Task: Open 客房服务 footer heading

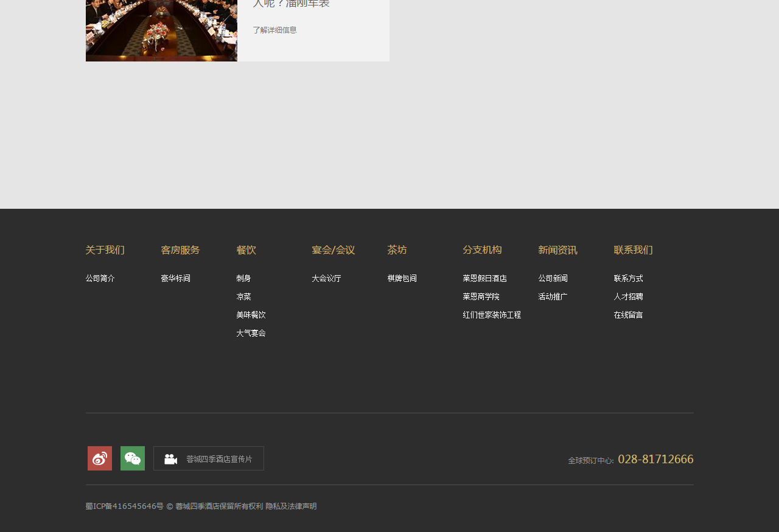Action: pos(180,250)
